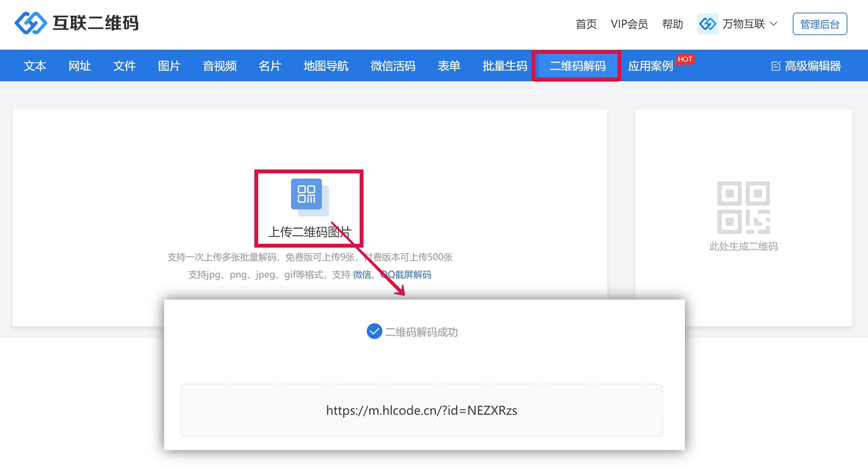Image resolution: width=868 pixels, height=467 pixels.
Task: Open the 应用案例 tab
Action: [650, 66]
